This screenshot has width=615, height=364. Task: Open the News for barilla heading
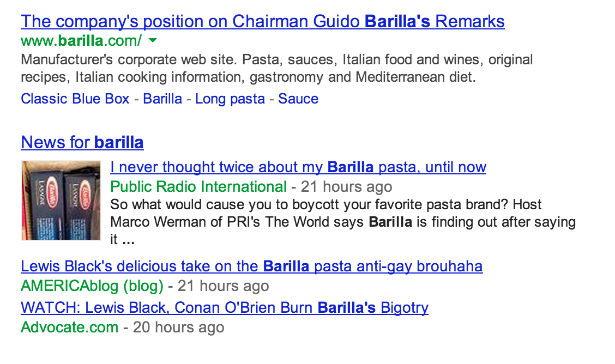[82, 142]
